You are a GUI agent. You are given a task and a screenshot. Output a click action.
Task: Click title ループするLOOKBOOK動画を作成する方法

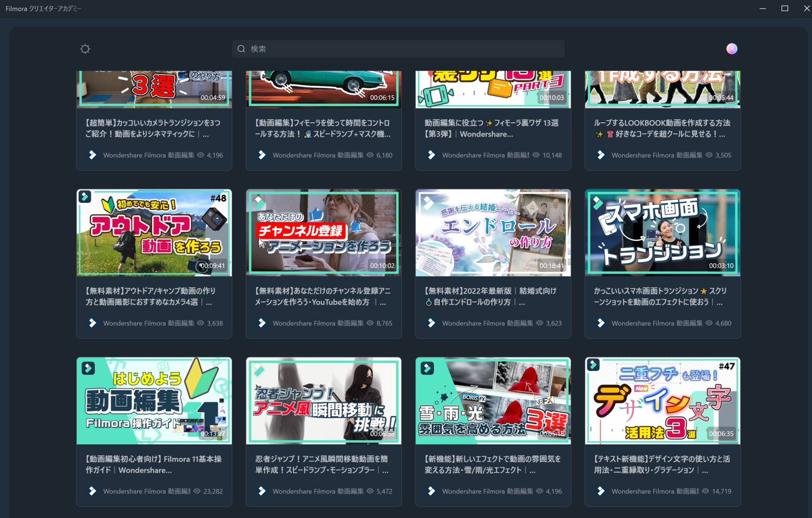pos(662,128)
